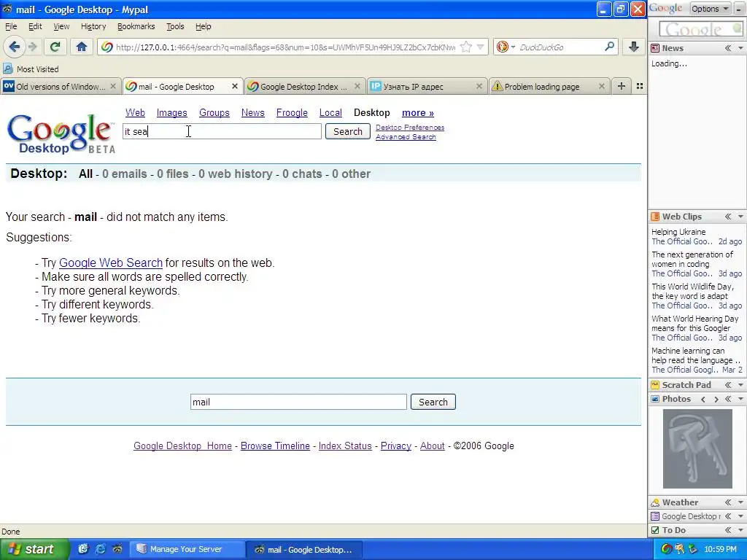The image size is (747, 560).
Task: Open the downloads arrow icon
Action: pyautogui.click(x=634, y=47)
